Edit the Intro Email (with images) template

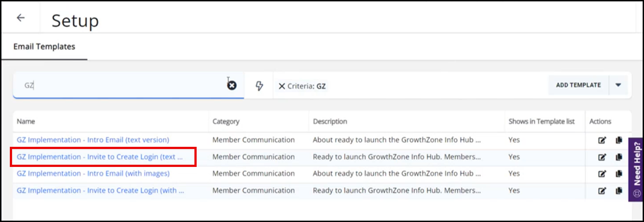point(602,174)
